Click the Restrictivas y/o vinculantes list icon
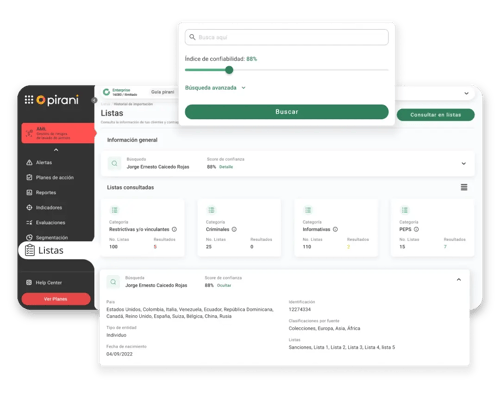 [114, 210]
